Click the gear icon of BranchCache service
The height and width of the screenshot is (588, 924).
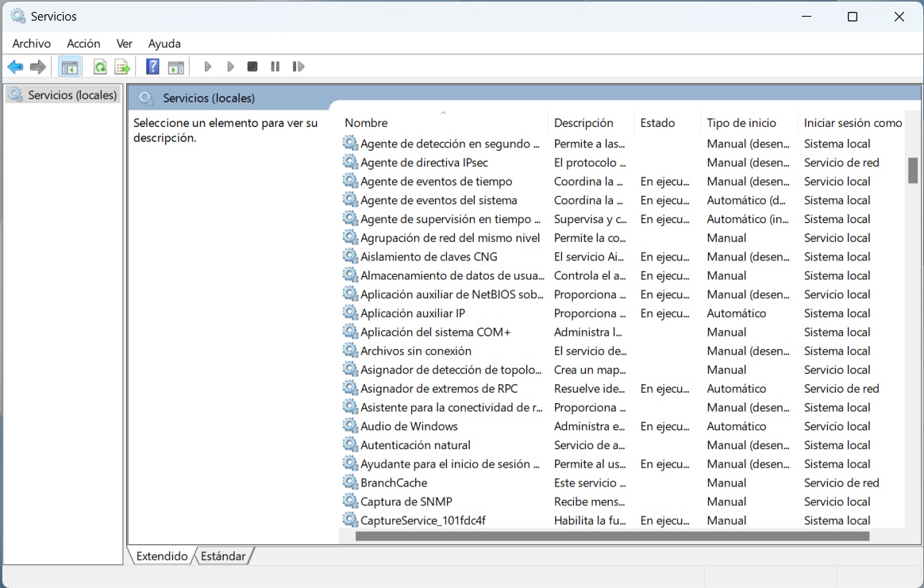click(x=350, y=482)
